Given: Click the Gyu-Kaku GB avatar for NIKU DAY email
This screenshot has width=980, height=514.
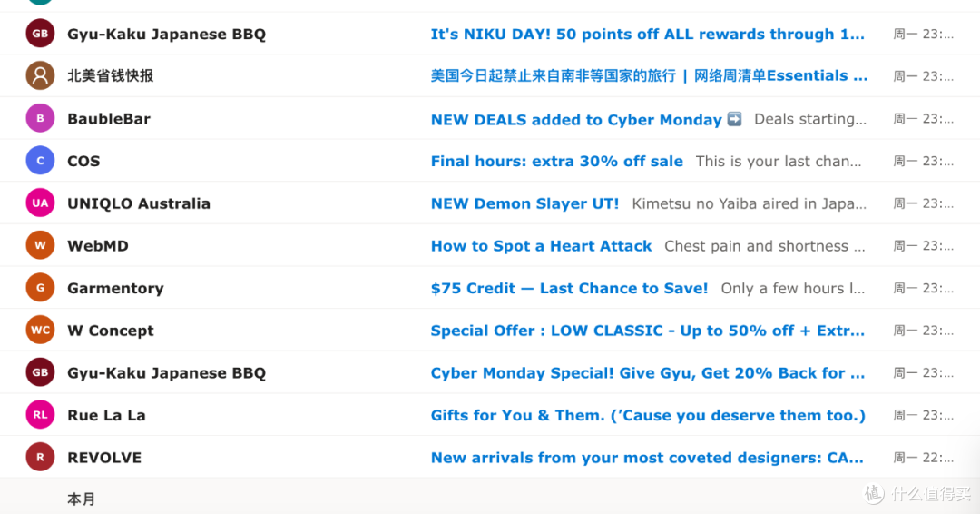Looking at the screenshot, I should click(x=40, y=35).
